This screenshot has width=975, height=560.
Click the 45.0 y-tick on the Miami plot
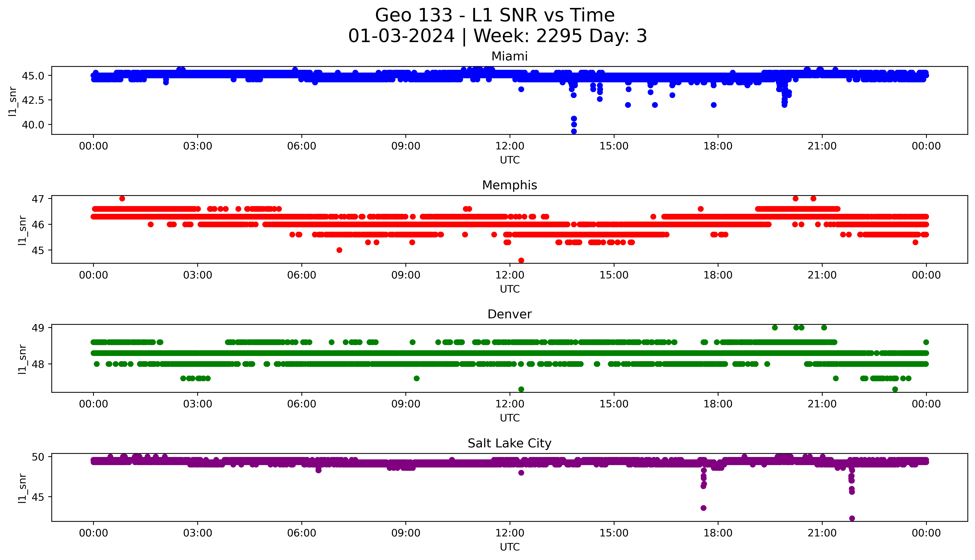[x=33, y=76]
